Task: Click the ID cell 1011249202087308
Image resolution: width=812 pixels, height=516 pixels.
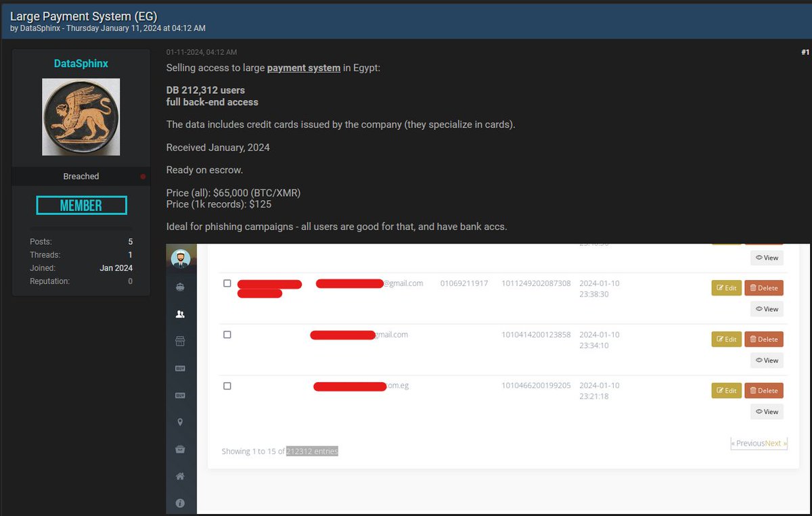Action: coord(536,283)
